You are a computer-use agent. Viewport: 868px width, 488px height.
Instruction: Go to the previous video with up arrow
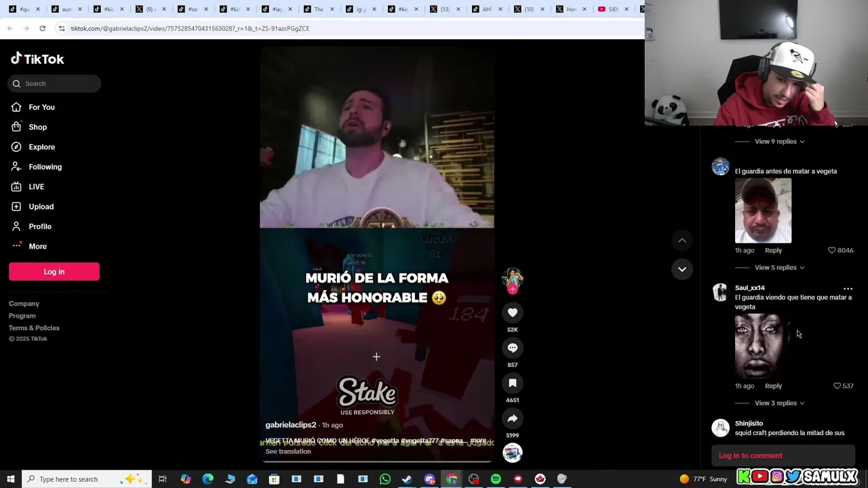(682, 240)
